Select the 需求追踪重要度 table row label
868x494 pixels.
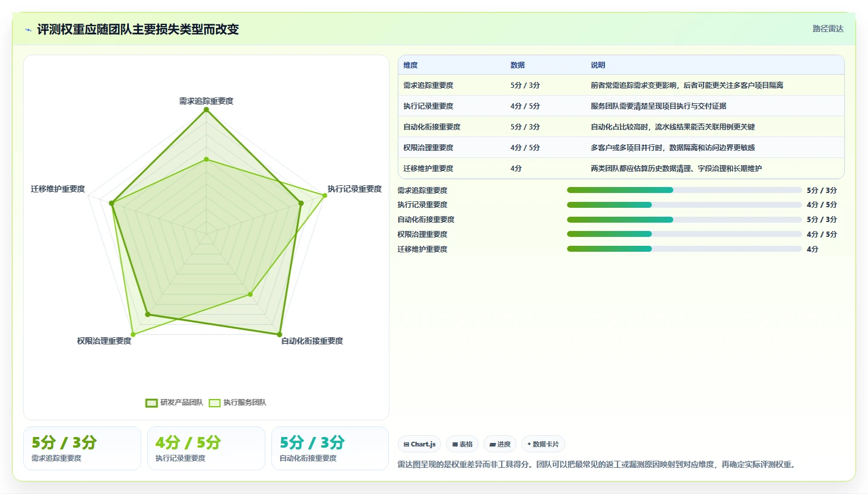click(429, 85)
